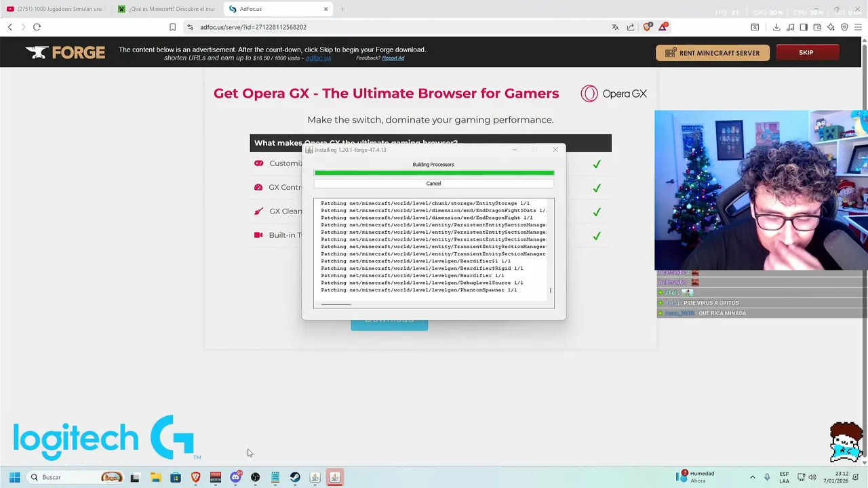This screenshot has width=868, height=488.
Task: Open the Windows Start menu
Action: tap(14, 477)
